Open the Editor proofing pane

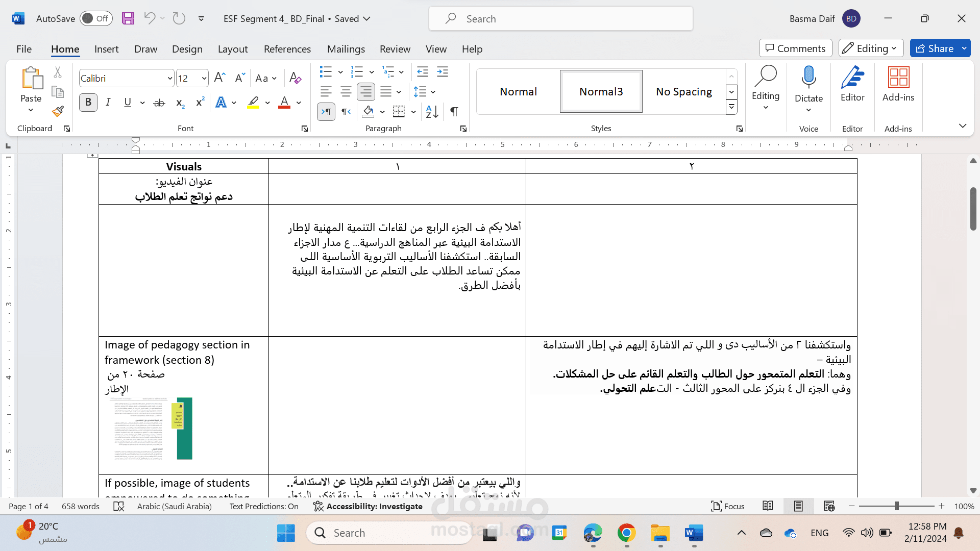tap(852, 84)
